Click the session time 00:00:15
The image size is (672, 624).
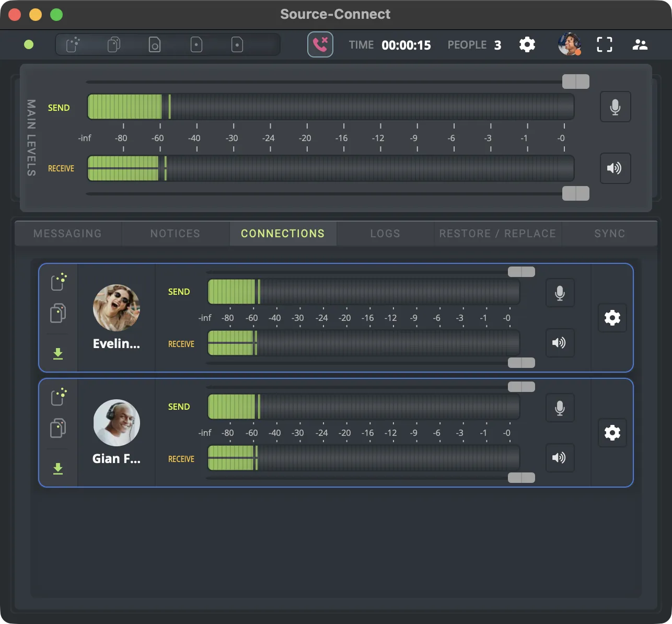click(x=406, y=45)
